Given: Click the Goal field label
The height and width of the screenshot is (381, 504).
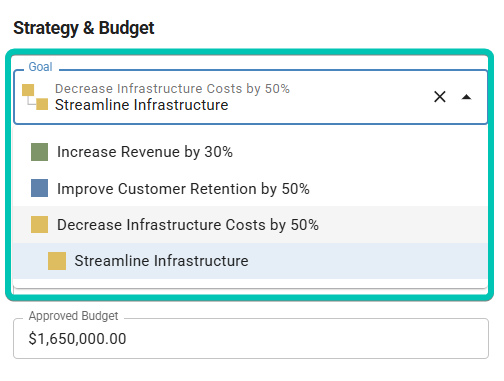Looking at the screenshot, I should [x=40, y=67].
